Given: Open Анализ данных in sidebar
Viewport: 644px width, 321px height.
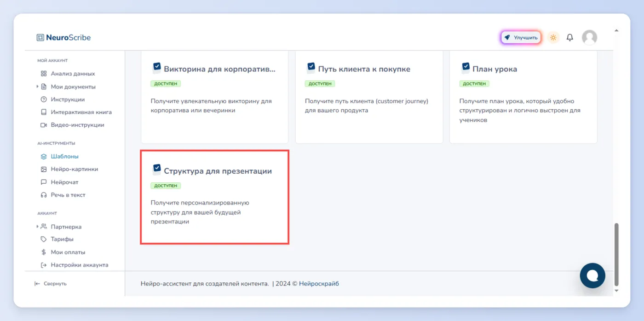Looking at the screenshot, I should pos(73,74).
